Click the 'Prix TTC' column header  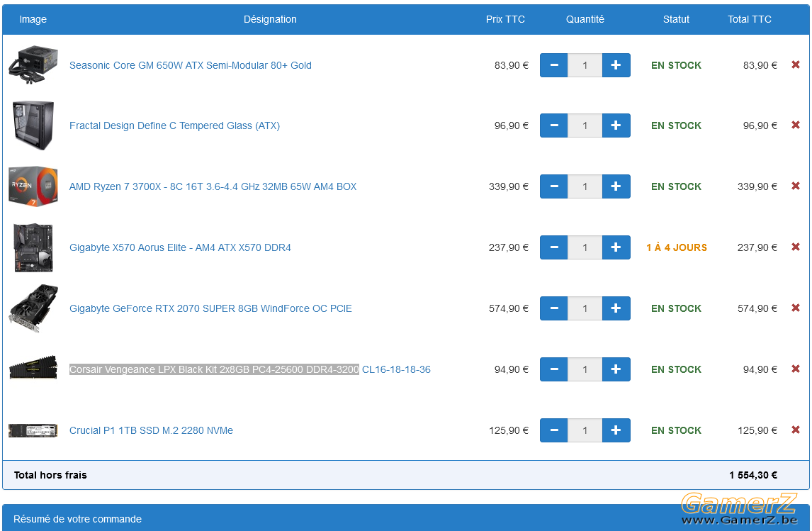pyautogui.click(x=505, y=19)
